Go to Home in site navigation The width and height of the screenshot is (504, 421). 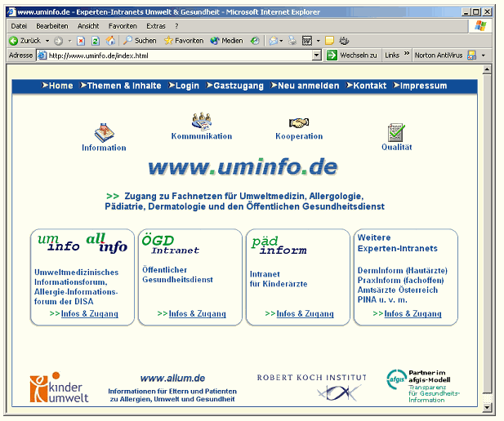click(x=57, y=86)
